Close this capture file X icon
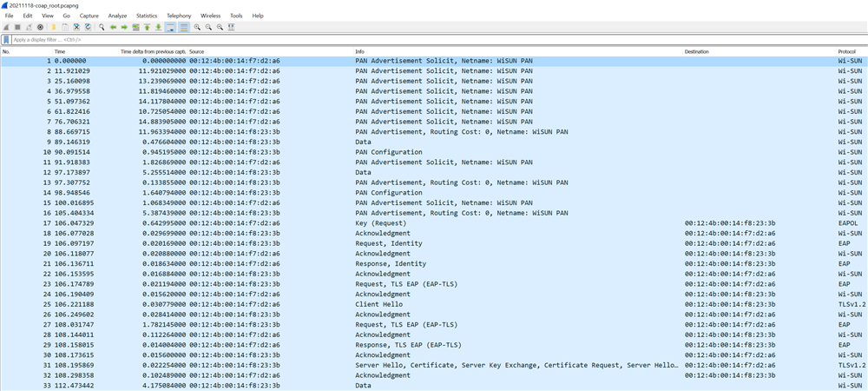Screen dimensions: 868x391 pos(76,27)
